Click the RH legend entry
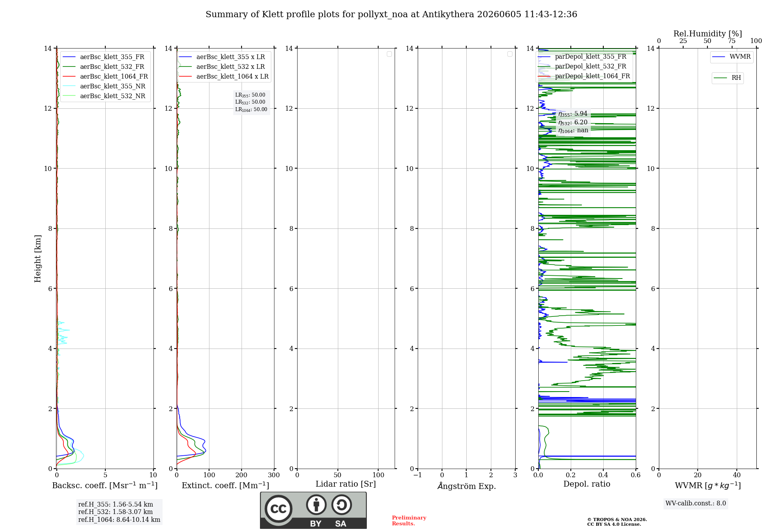Image resolution: width=783 pixels, height=532 pixels. (x=727, y=78)
